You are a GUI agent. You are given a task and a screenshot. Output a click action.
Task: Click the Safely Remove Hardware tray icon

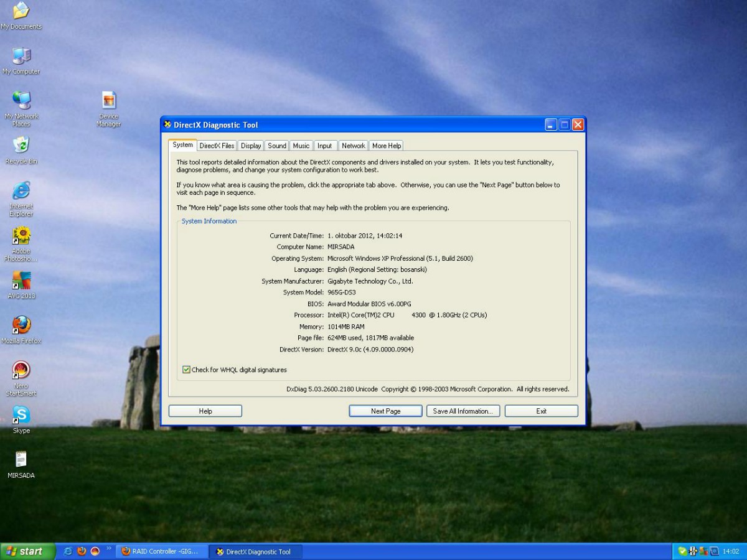(693, 551)
